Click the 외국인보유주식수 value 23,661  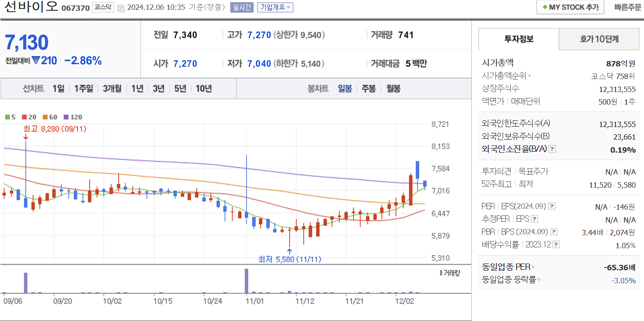(625, 137)
